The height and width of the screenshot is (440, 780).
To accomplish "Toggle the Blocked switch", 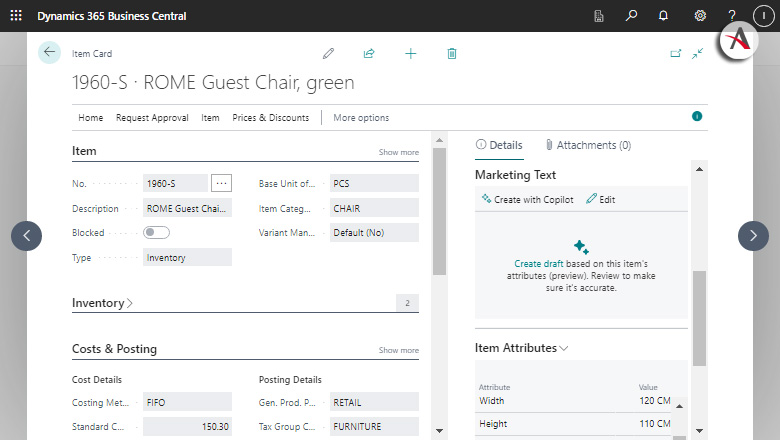I will pyautogui.click(x=156, y=232).
